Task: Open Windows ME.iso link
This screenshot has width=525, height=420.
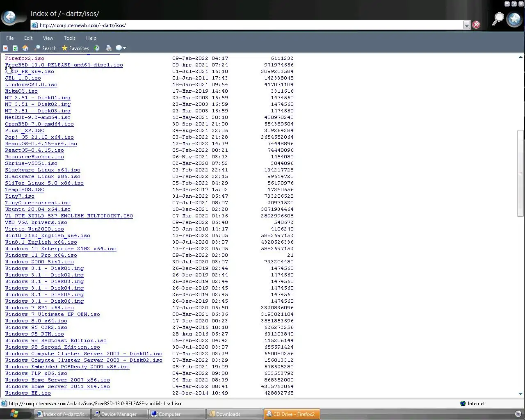Action: 28,393
